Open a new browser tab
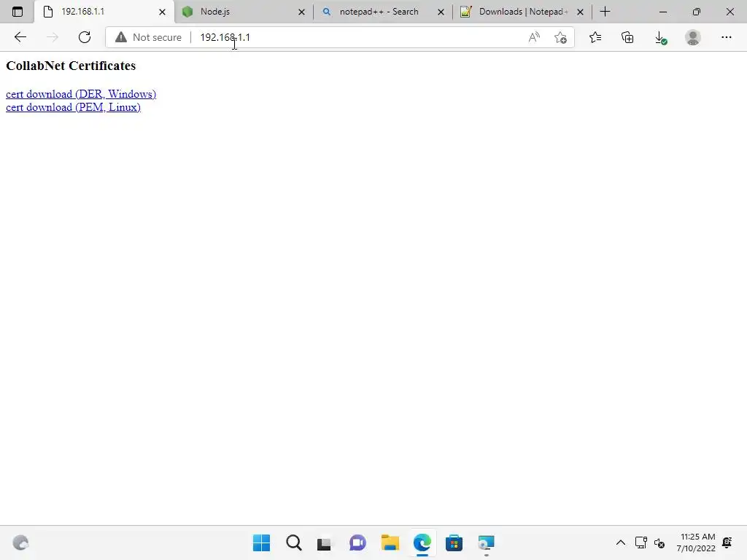This screenshot has width=747, height=560. (x=605, y=12)
